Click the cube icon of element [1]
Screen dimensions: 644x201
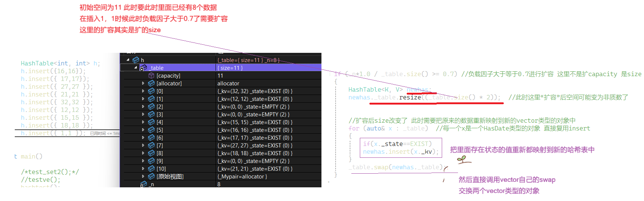(x=151, y=99)
